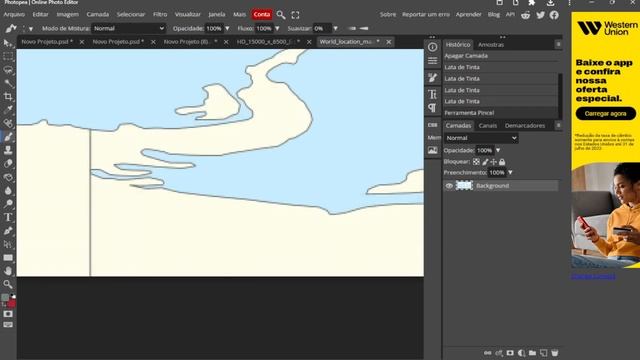Open layer blend mode Normal dropdown
Screen dimensions: 640x360
coord(481,138)
